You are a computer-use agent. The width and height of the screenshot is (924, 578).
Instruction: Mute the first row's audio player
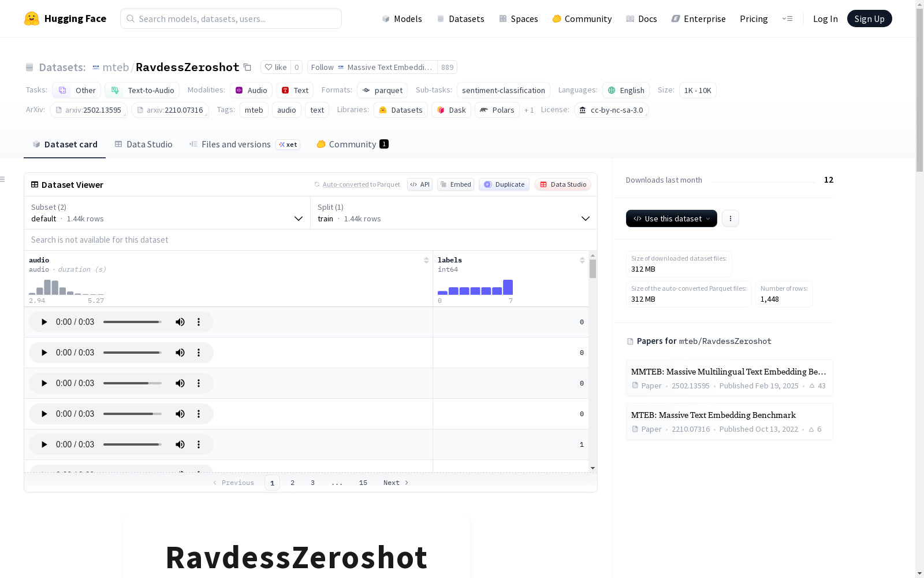pos(180,322)
